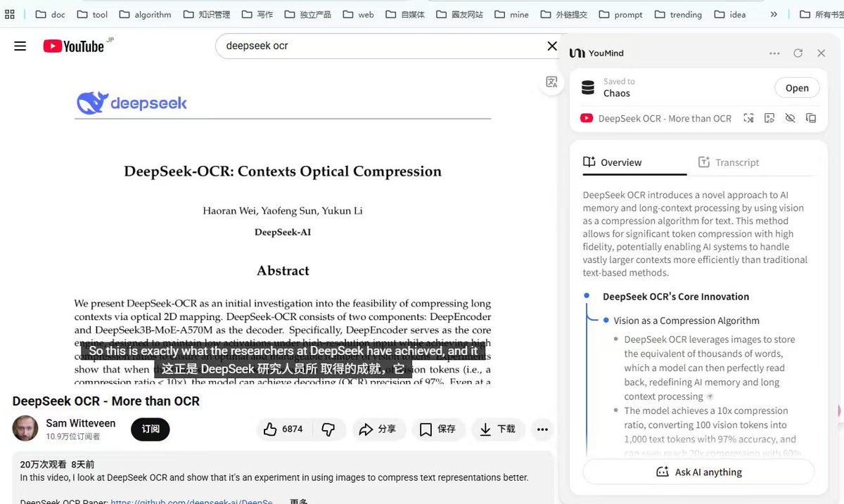The height and width of the screenshot is (504, 844).
Task: Switch to the Transcript tab
Action: (729, 162)
